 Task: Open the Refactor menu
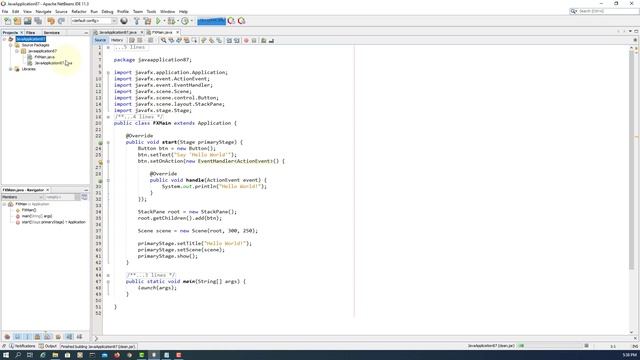pos(79,11)
